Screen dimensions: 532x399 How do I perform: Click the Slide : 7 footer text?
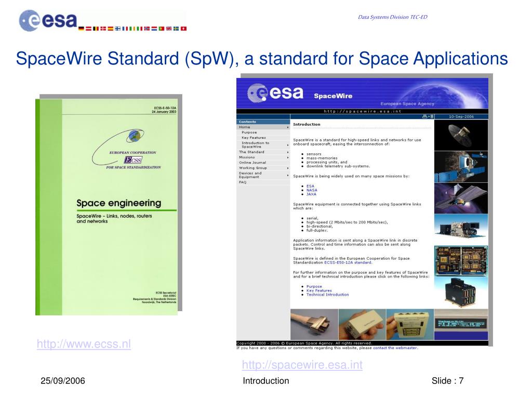click(x=447, y=381)
